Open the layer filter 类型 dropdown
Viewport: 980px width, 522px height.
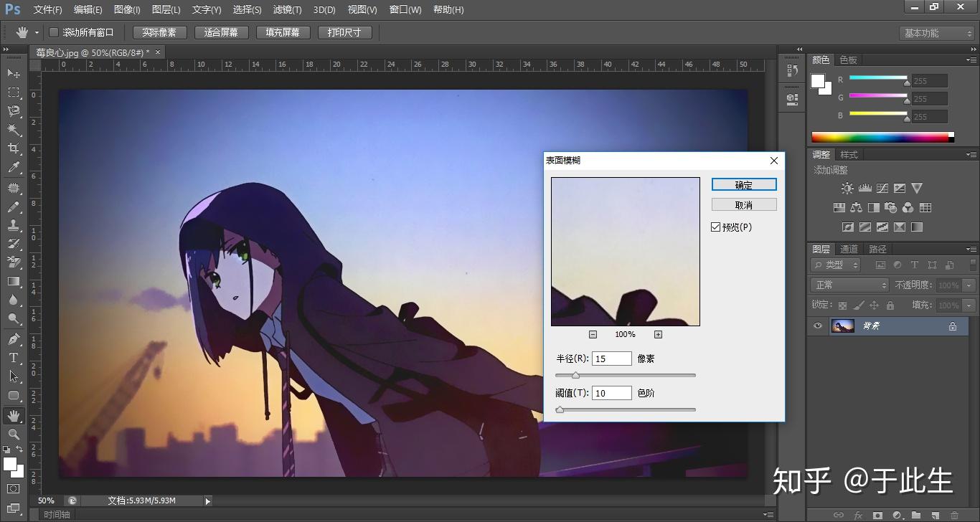tap(837, 265)
